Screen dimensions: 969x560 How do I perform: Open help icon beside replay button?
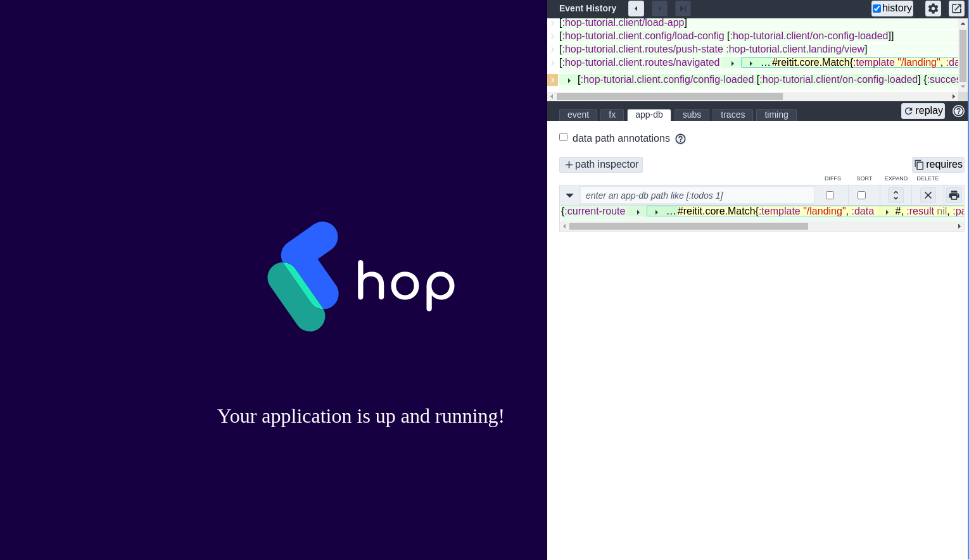958,111
